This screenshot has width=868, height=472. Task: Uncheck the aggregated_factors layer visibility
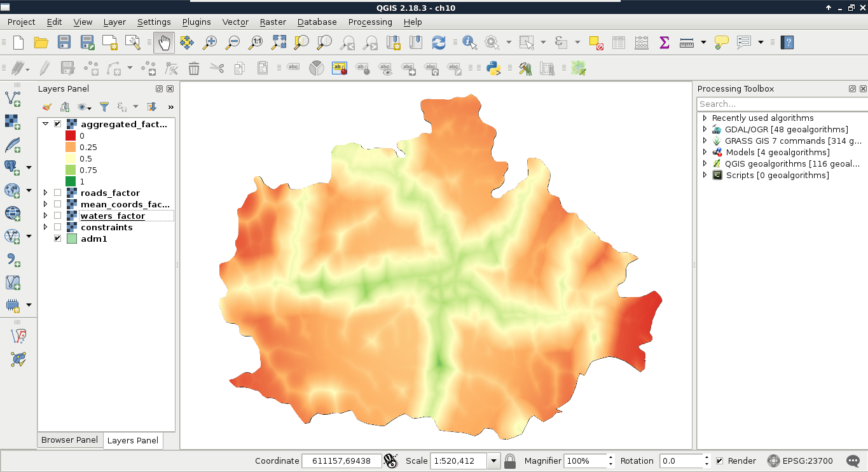(58, 124)
